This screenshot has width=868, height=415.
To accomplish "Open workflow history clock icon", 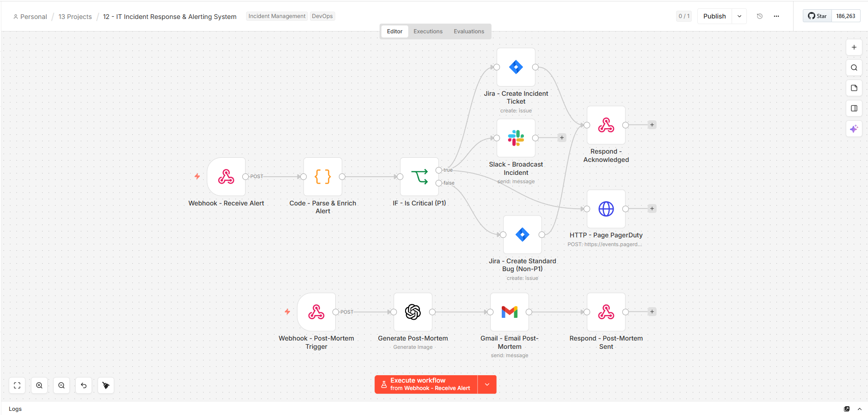I will 760,16.
